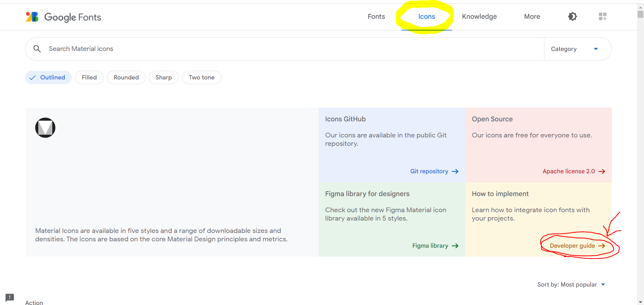Click the scrollbar up arrow
This screenshot has width=644, height=305.
coord(640,7)
